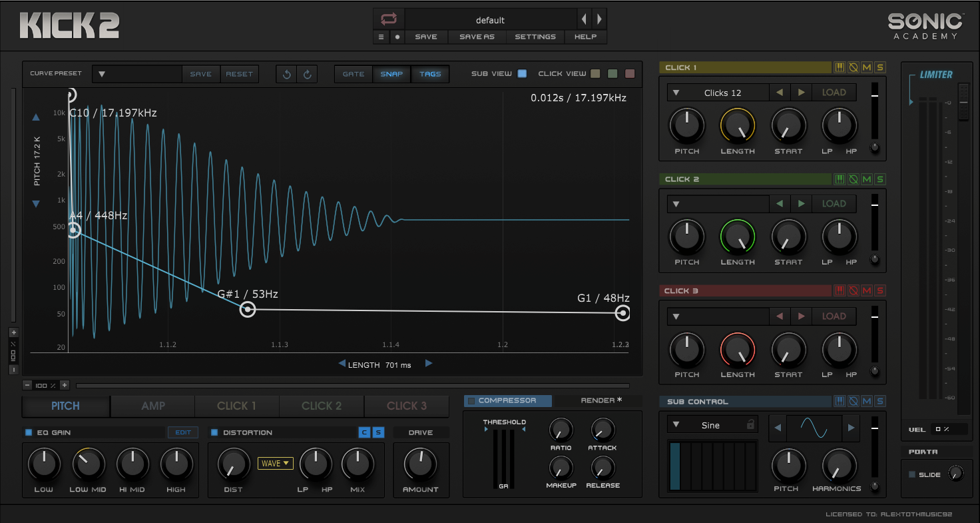Viewport: 980px width, 523px height.
Task: Decrease length with left arrow
Action: (x=342, y=364)
